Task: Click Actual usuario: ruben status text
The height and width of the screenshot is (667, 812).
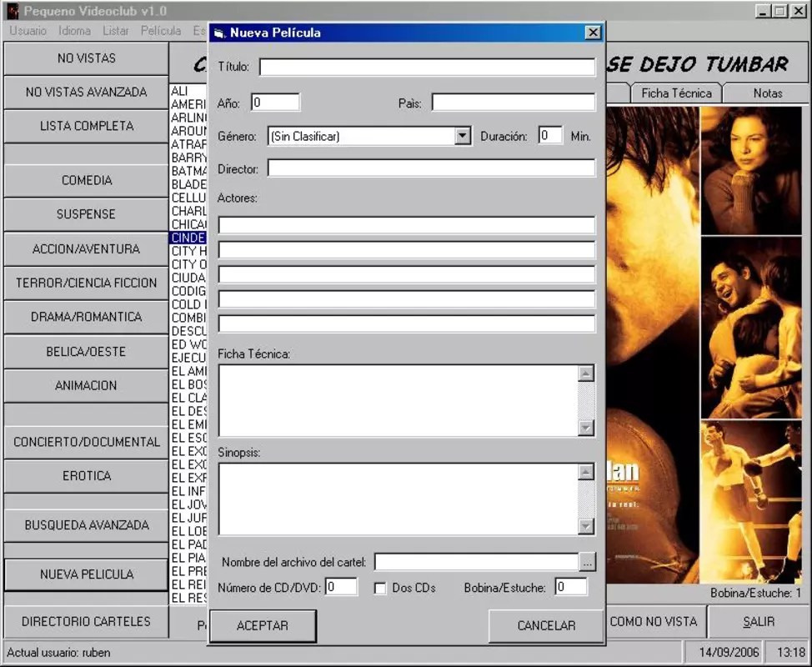Action: (58, 653)
